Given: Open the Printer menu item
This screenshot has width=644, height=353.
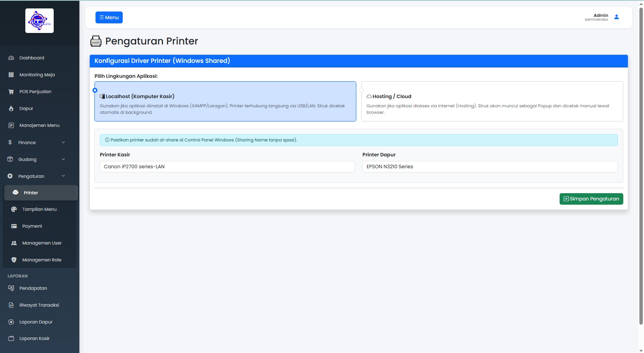Looking at the screenshot, I should click(x=41, y=193).
